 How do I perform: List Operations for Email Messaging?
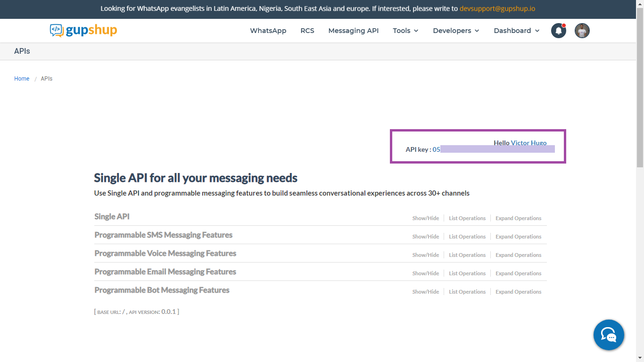click(467, 273)
